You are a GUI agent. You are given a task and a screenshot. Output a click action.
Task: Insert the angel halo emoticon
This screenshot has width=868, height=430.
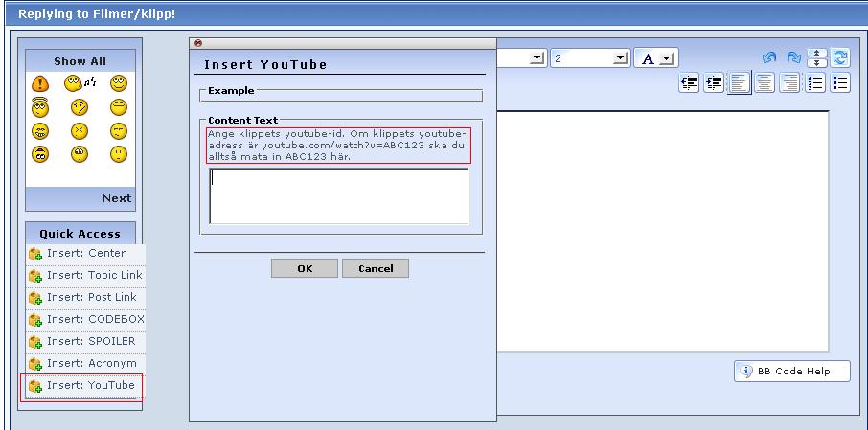coord(40,107)
